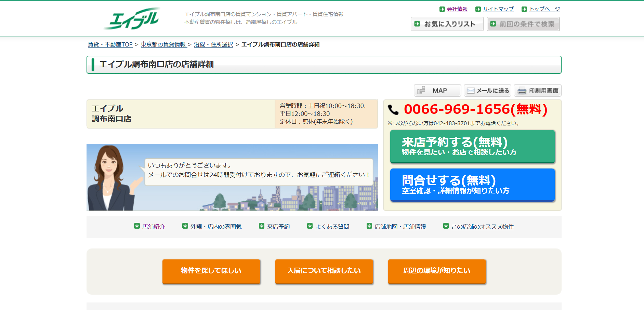This screenshot has width=644, height=310.
Task: Click envelope icon in メールに送る
Action: tap(471, 91)
